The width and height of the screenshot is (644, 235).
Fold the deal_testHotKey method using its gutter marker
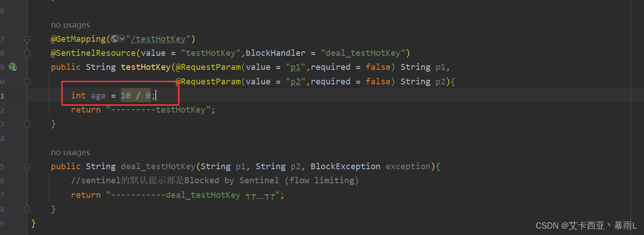(x=27, y=166)
